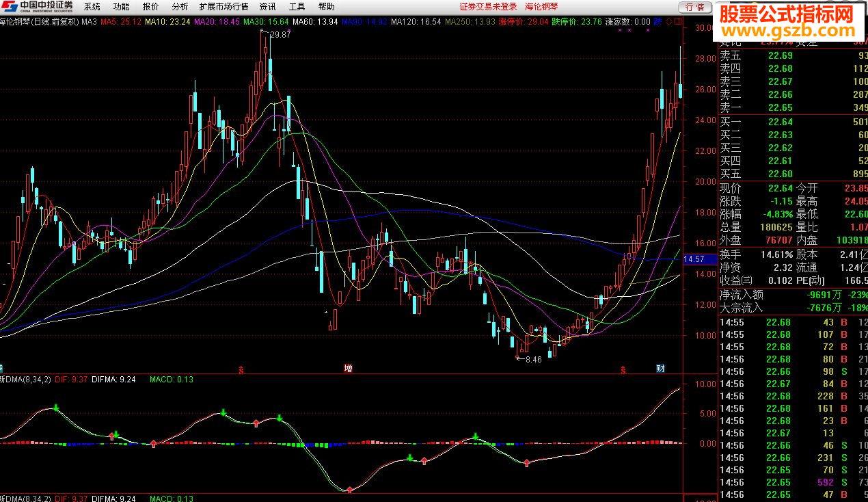Click the 卖二 order book row
The image size is (868, 502).
coord(793,94)
